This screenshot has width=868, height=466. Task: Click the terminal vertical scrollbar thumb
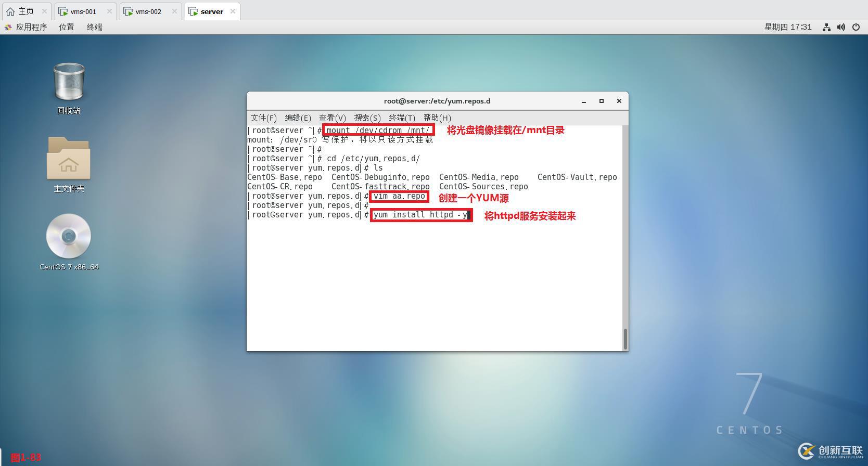[625, 339]
